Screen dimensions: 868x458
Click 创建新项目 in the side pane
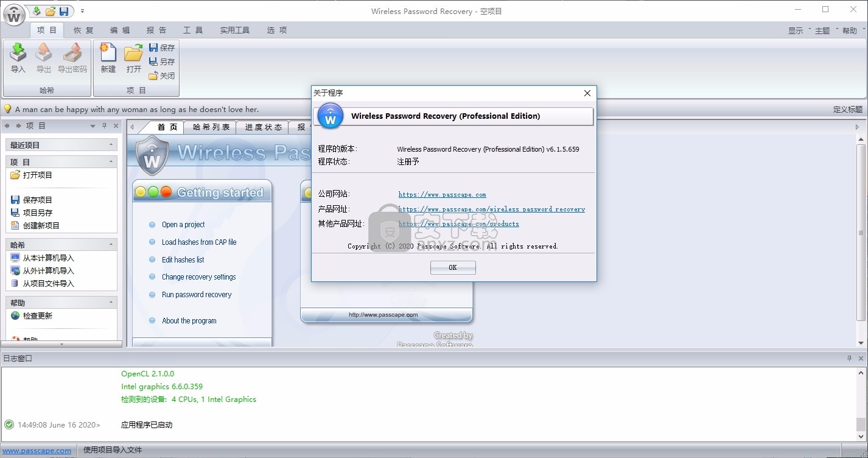coord(35,225)
